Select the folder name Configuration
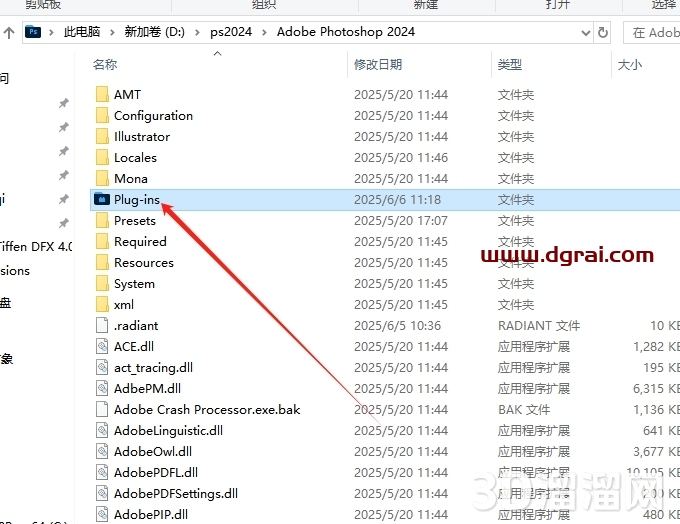 click(x=153, y=116)
